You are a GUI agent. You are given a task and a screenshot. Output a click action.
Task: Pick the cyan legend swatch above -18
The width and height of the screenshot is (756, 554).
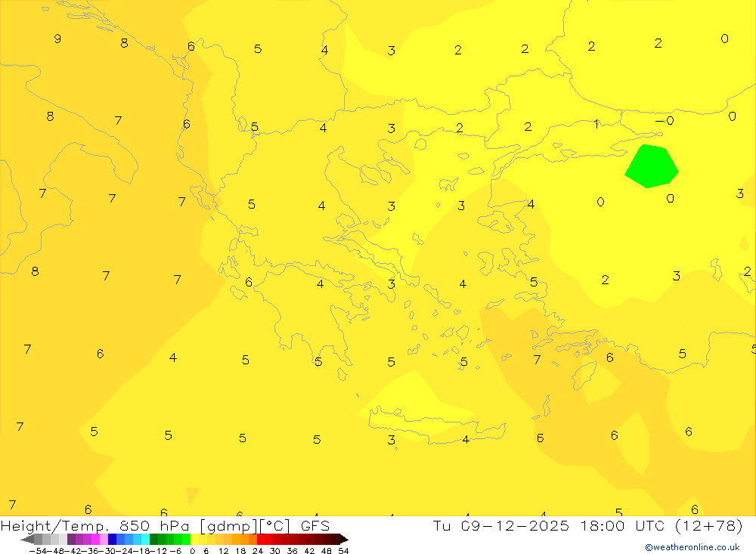[145, 539]
